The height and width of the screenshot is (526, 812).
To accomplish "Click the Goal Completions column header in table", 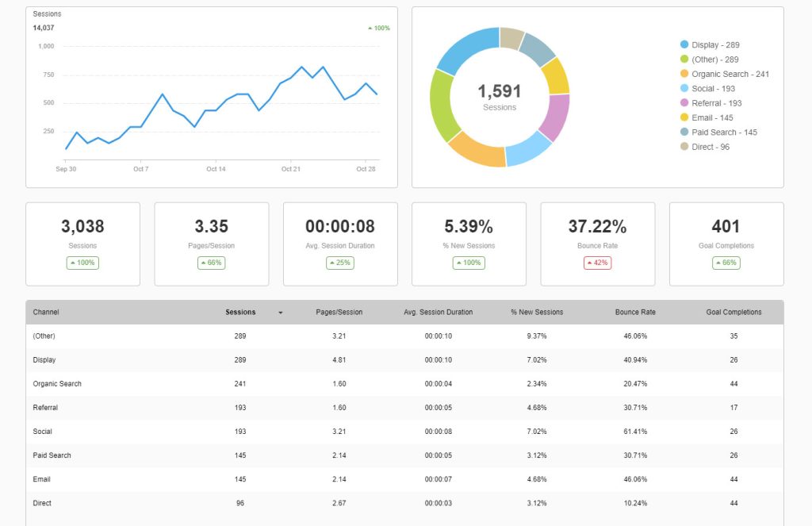I will [x=733, y=313].
